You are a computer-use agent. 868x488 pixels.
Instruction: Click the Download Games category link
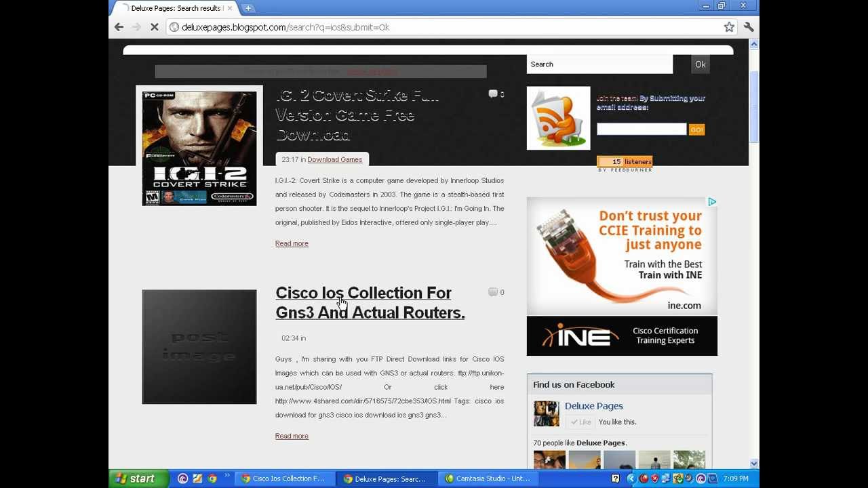pyautogui.click(x=335, y=159)
